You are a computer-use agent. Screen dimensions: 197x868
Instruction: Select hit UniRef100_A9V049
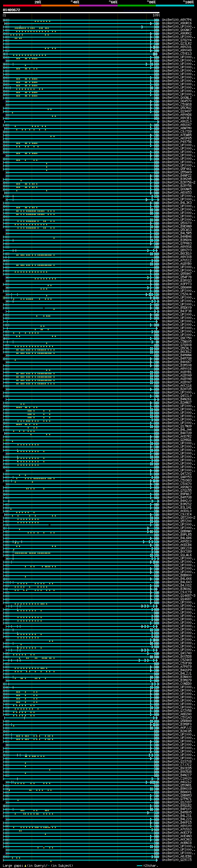[x=177, y=50]
